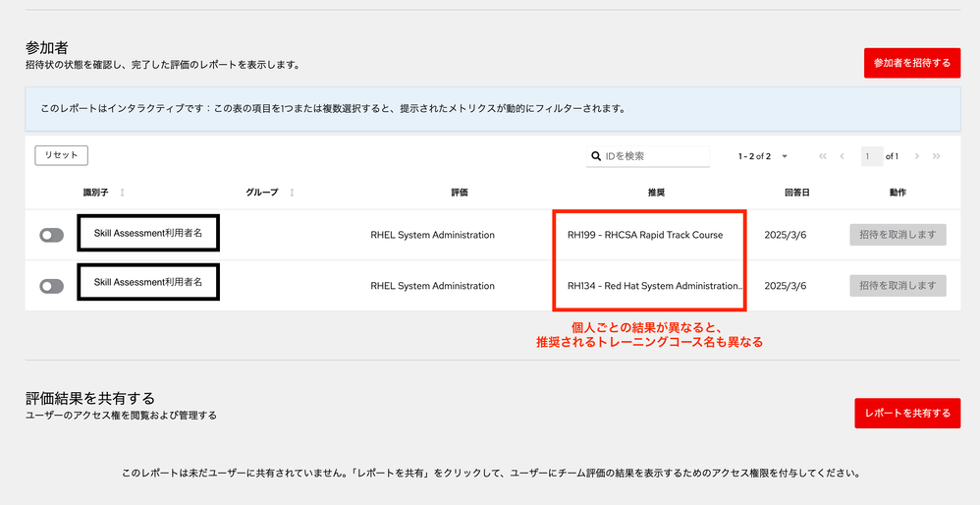Click the IDを検索 search field
980x505 pixels.
coord(655,156)
